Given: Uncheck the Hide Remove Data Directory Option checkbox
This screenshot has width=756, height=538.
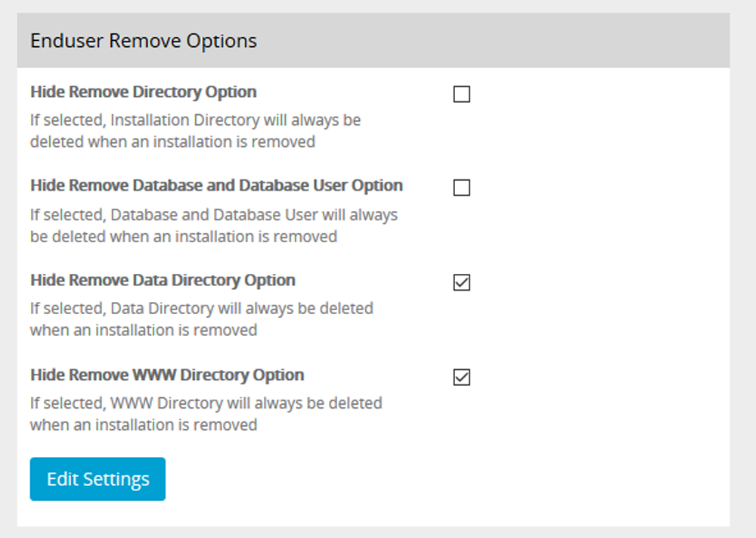Looking at the screenshot, I should [461, 282].
